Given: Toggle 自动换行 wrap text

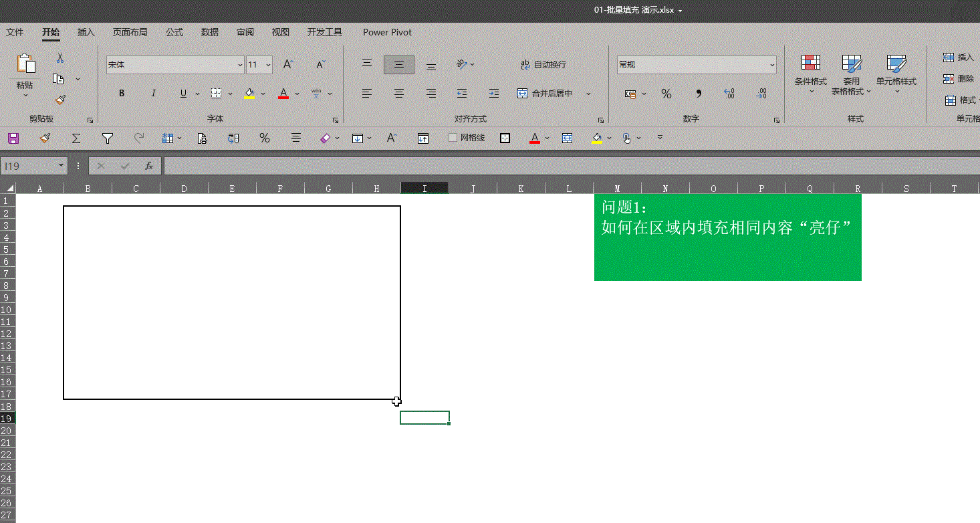Looking at the screenshot, I should (x=543, y=64).
